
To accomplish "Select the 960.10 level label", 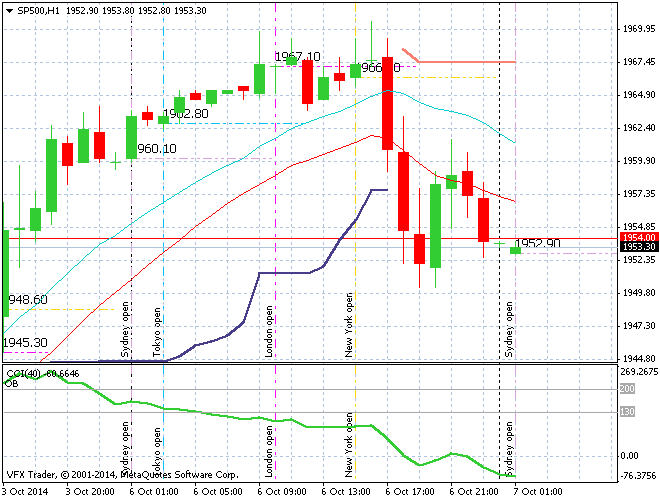I will click(157, 149).
